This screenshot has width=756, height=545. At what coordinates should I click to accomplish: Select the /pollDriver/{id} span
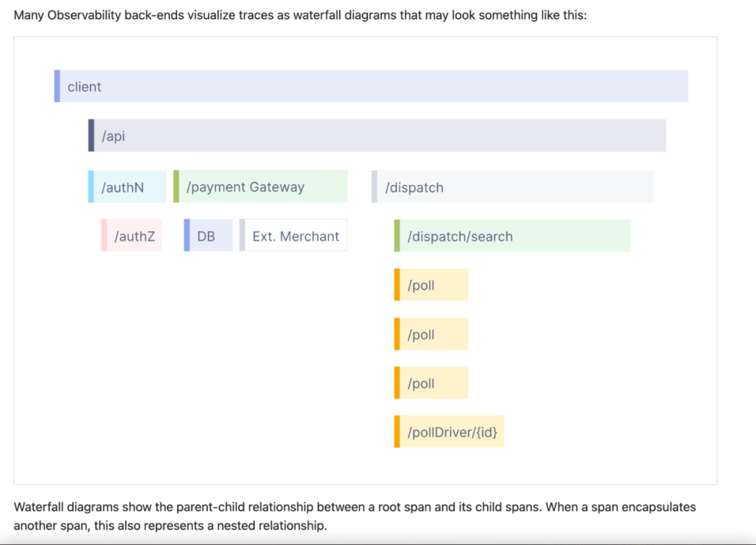point(448,431)
